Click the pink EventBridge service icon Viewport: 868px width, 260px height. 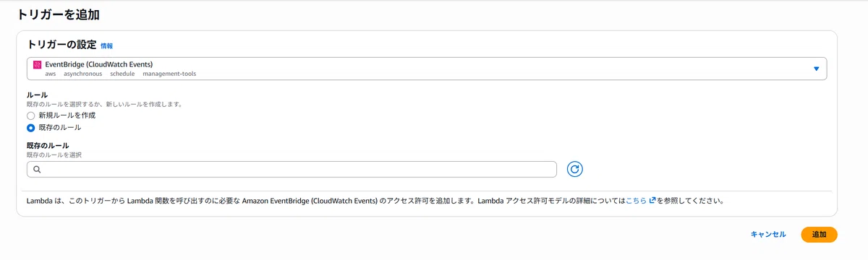coord(38,64)
